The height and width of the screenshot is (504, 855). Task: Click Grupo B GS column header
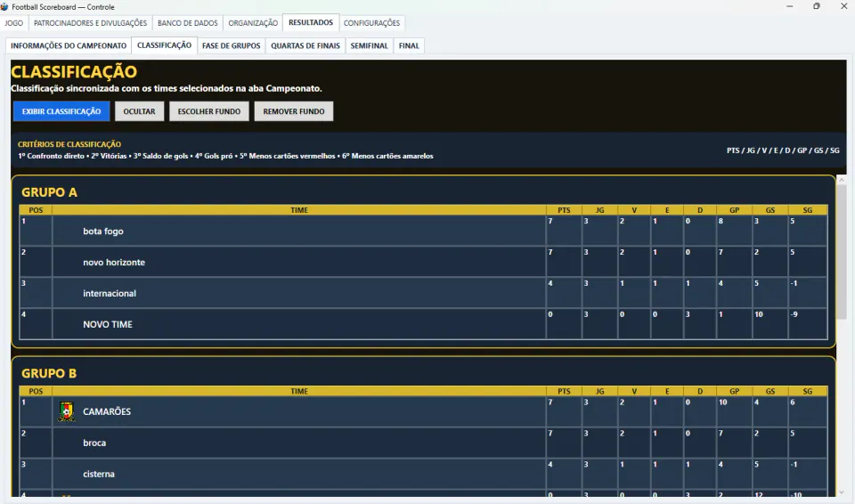pyautogui.click(x=769, y=391)
